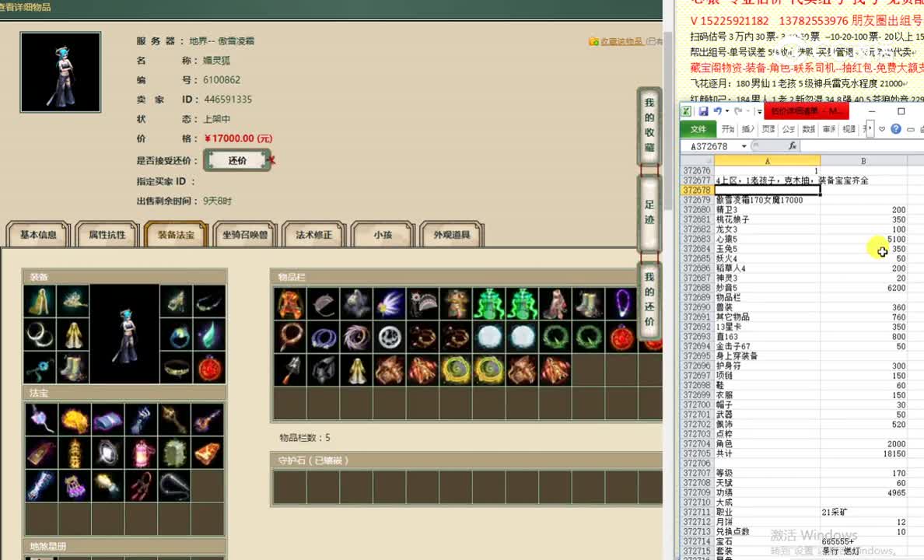Open 我的收藏 from the sidebar

point(649,124)
